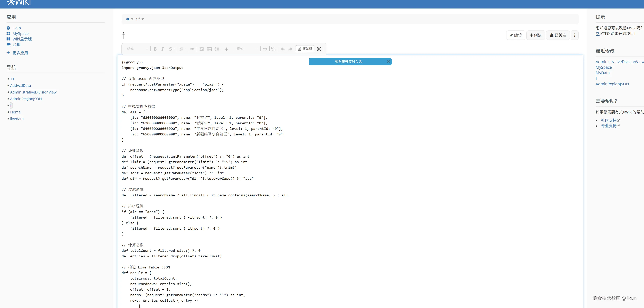The image size is (644, 308).
Task: Open AdministrativeDivisionView in the navigation list
Action: (33, 92)
